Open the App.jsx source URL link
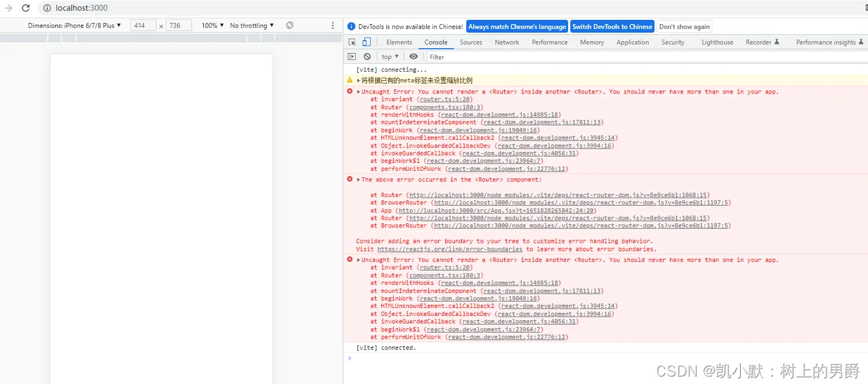 (x=497, y=211)
